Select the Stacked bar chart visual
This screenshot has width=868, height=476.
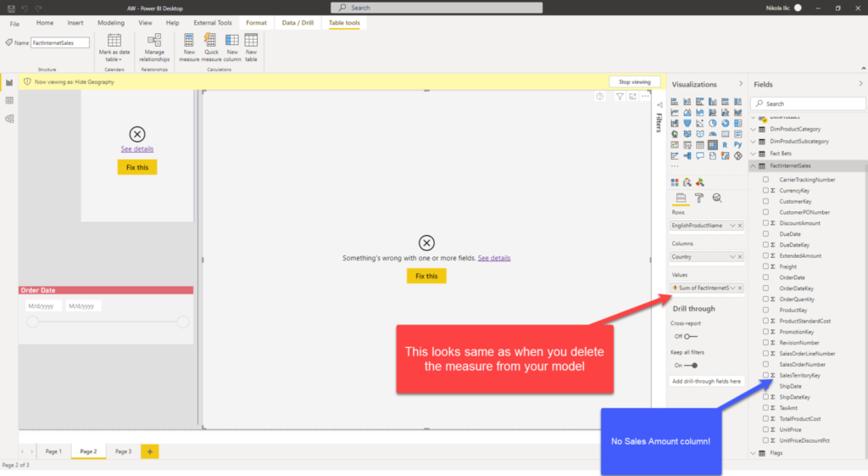674,102
